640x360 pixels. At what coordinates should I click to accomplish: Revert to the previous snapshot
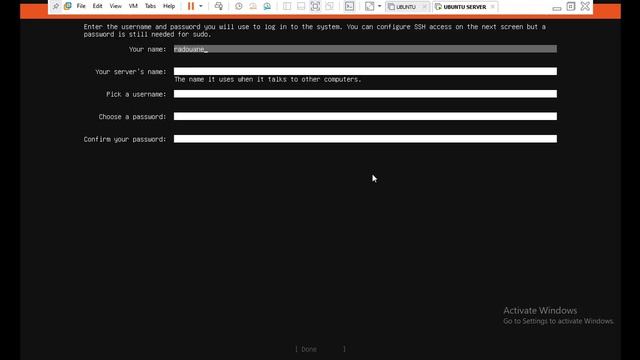[x=253, y=6]
